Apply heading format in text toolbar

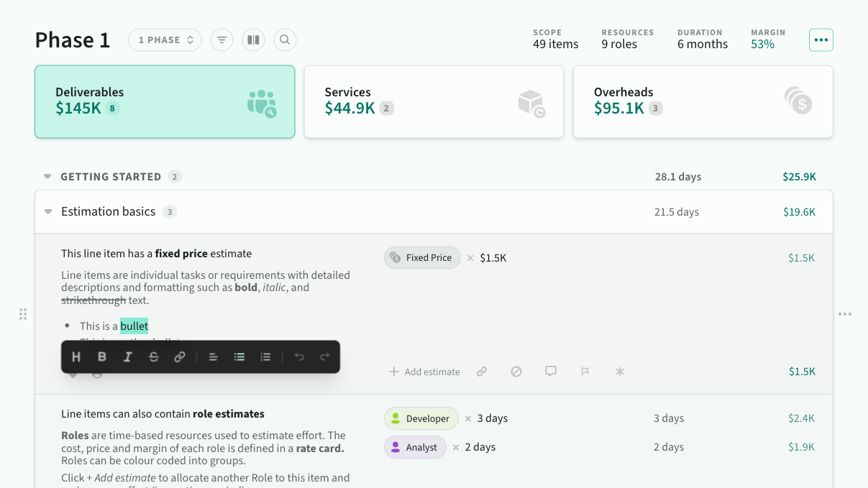click(x=76, y=356)
